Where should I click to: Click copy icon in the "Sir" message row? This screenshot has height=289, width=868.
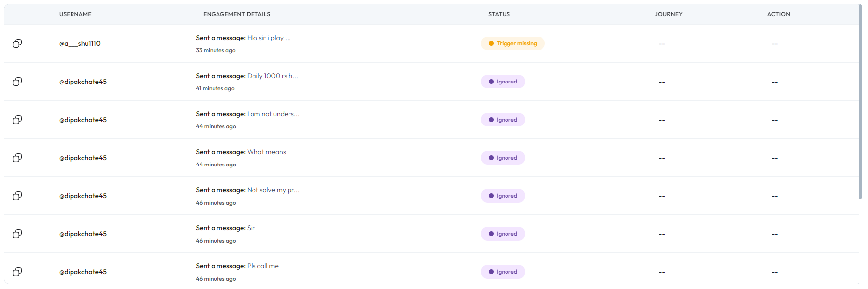[x=17, y=234]
